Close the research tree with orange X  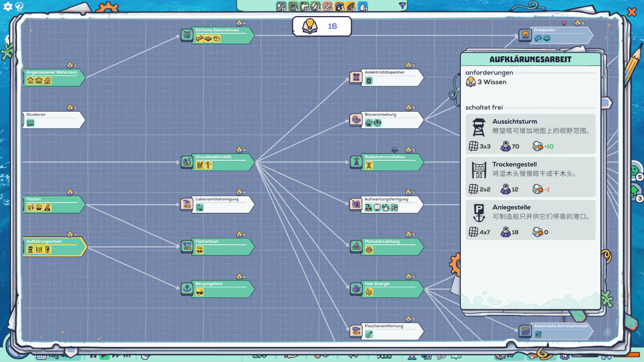pos(631,12)
